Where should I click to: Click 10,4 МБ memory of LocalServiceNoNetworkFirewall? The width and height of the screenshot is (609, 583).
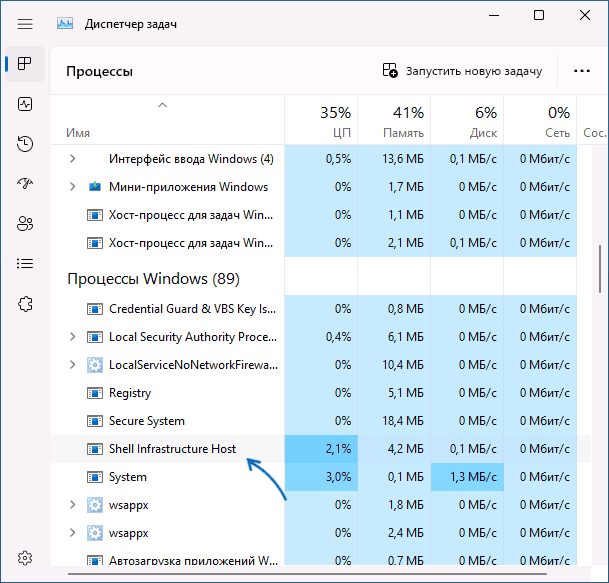[x=394, y=365]
